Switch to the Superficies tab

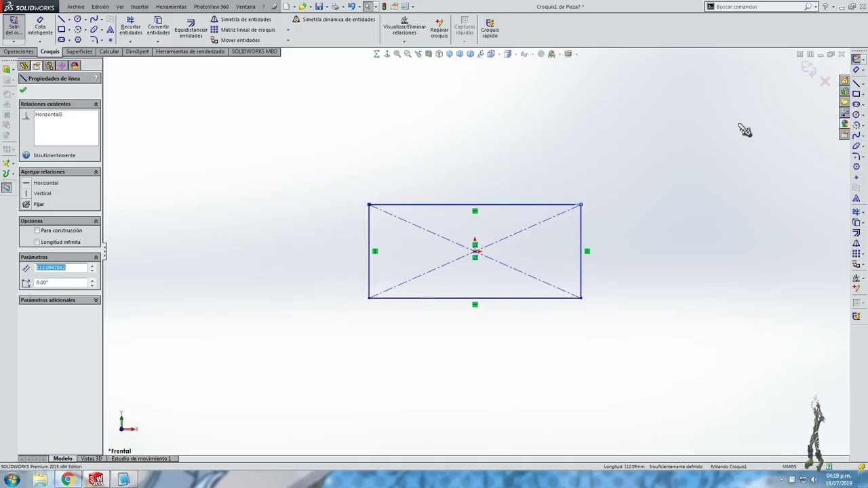79,52
